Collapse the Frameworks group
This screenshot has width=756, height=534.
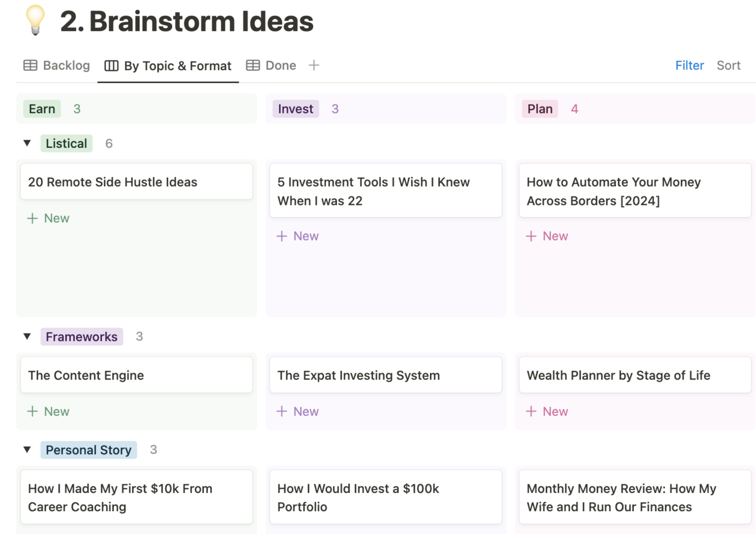click(x=27, y=336)
